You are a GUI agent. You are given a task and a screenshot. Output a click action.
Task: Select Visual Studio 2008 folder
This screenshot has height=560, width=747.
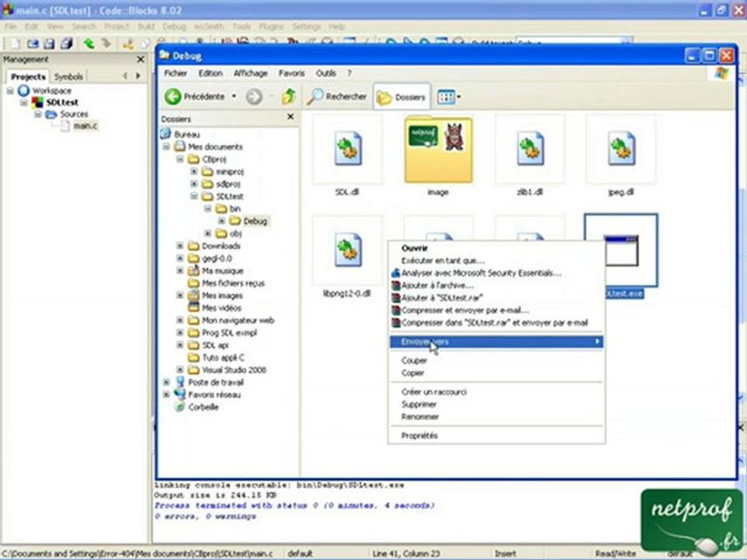click(x=234, y=369)
